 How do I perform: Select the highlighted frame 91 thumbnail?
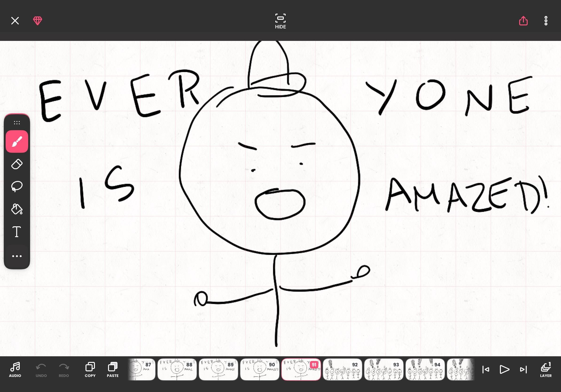[x=301, y=369]
